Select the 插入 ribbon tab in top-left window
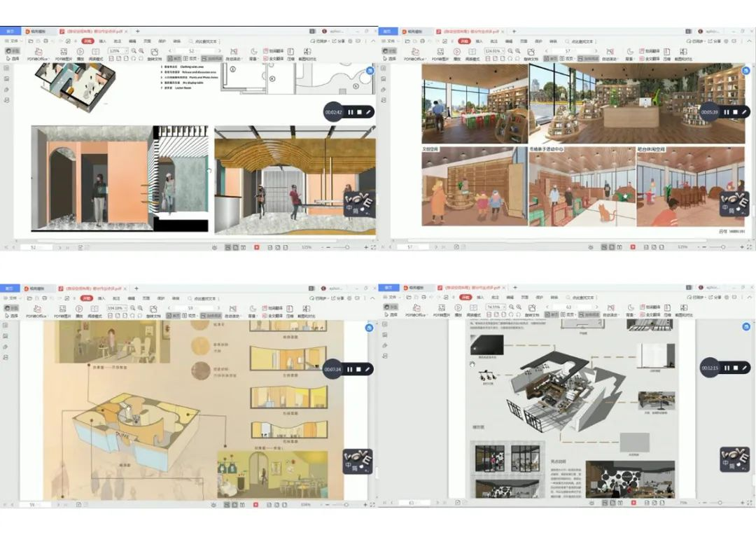 [x=102, y=41]
